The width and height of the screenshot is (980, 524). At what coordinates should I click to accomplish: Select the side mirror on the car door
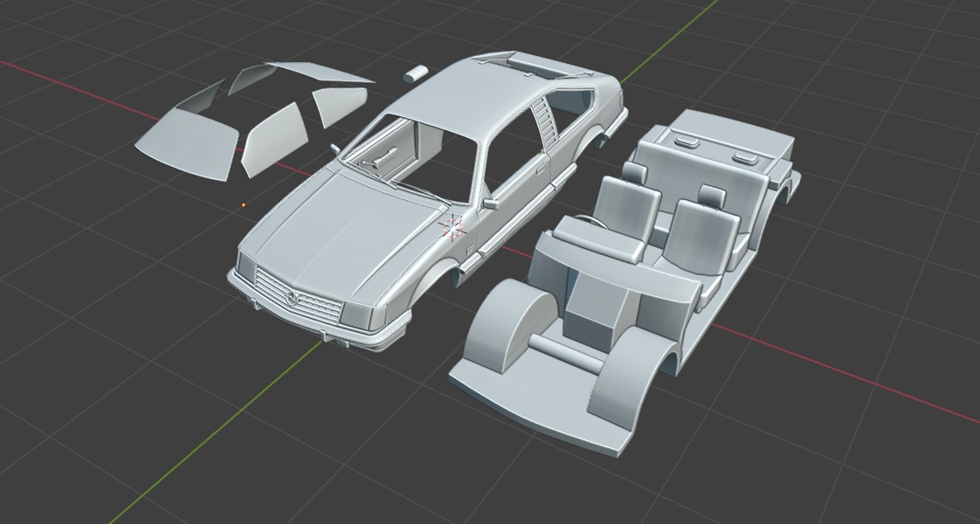[490, 203]
